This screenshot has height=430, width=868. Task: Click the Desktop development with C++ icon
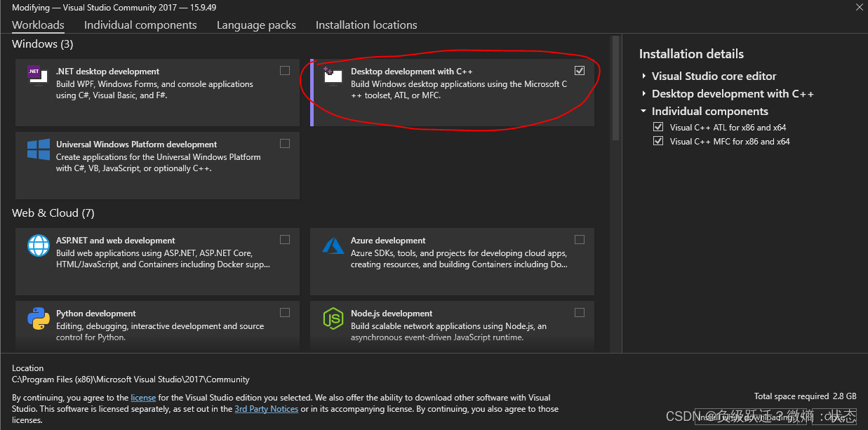tap(333, 74)
